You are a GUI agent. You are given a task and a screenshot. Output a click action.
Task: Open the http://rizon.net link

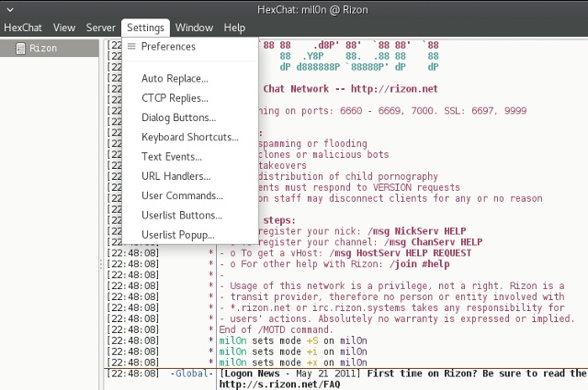click(x=394, y=89)
